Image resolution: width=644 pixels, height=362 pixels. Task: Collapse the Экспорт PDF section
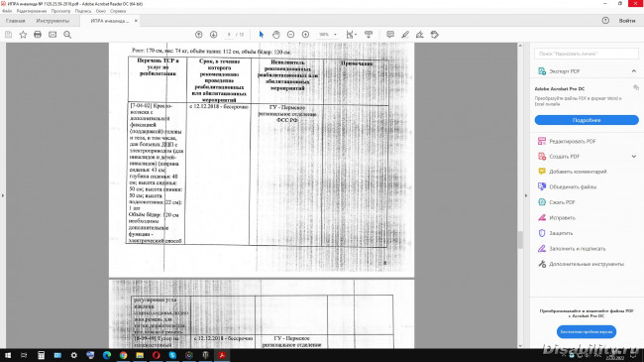[634, 71]
